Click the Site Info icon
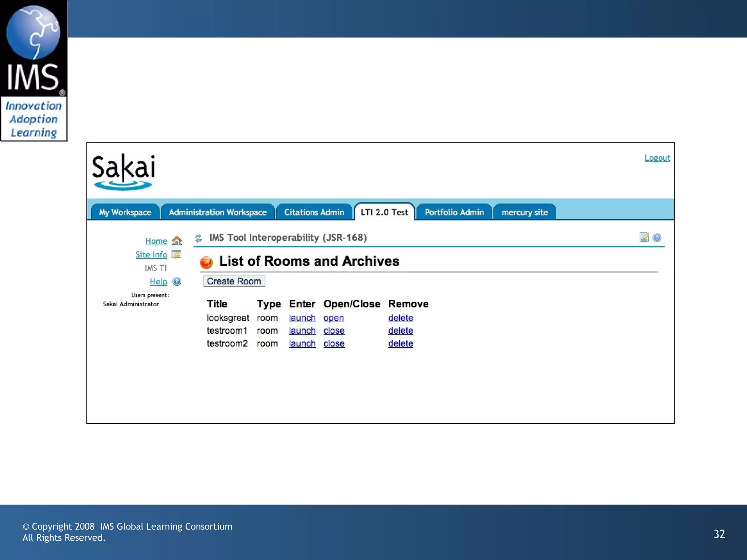The width and height of the screenshot is (747, 560). coord(177,254)
